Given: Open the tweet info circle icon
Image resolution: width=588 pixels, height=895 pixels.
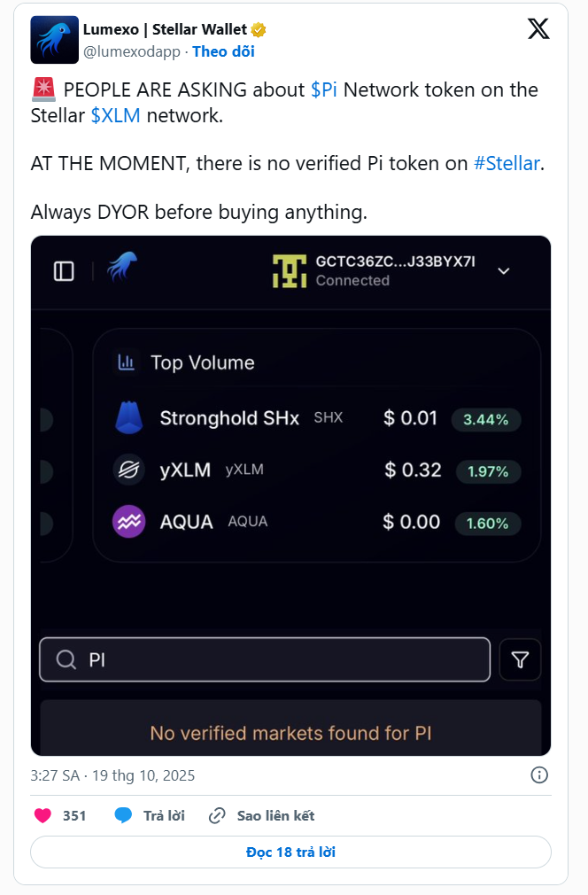Looking at the screenshot, I should (x=538, y=775).
